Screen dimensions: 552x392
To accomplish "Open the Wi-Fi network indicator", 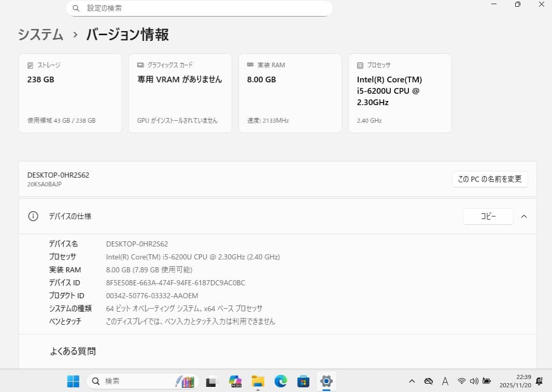I will (462, 381).
